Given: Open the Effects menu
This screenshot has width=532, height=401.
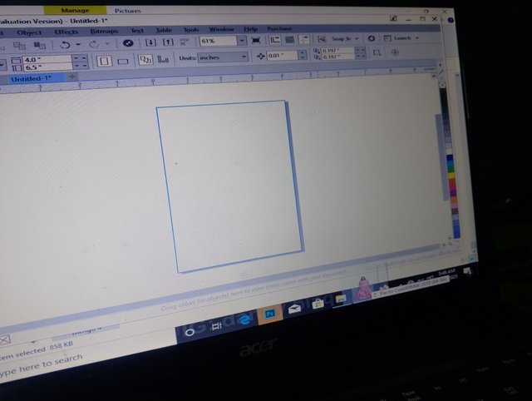Looking at the screenshot, I should coord(66,32).
